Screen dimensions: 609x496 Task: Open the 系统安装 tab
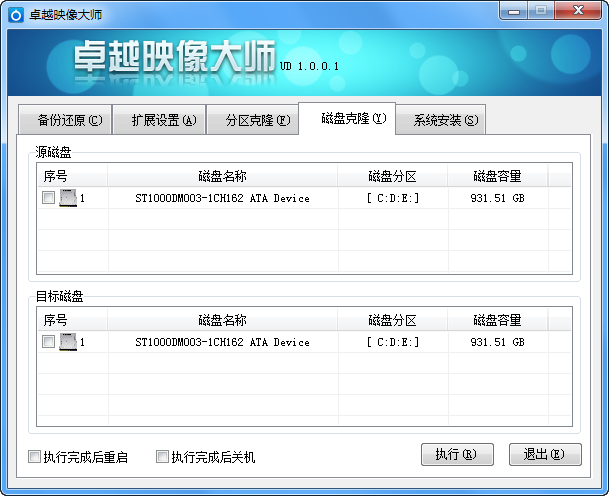pos(440,121)
